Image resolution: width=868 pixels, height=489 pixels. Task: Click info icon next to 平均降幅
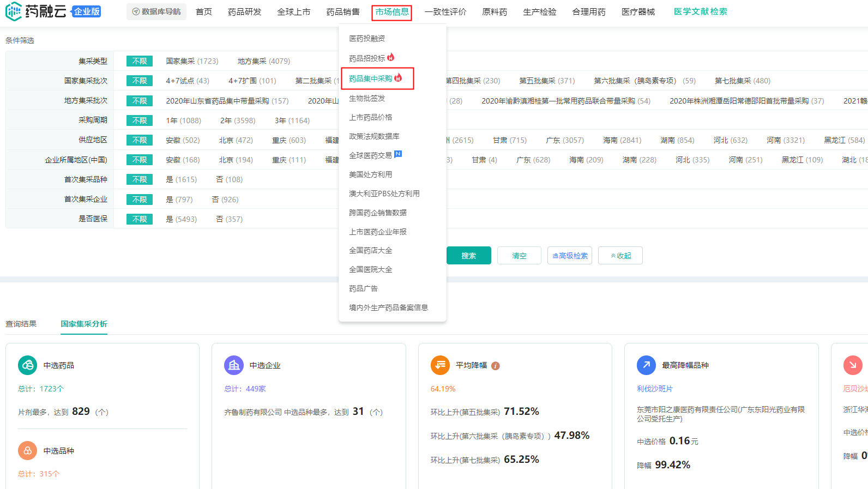(x=496, y=366)
